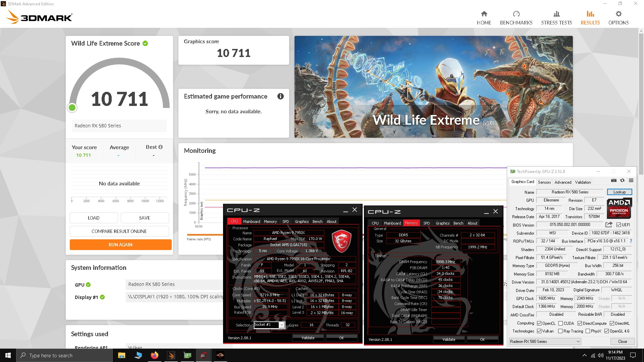Toggle the Vulkan checkbox

pyautogui.click(x=539, y=331)
